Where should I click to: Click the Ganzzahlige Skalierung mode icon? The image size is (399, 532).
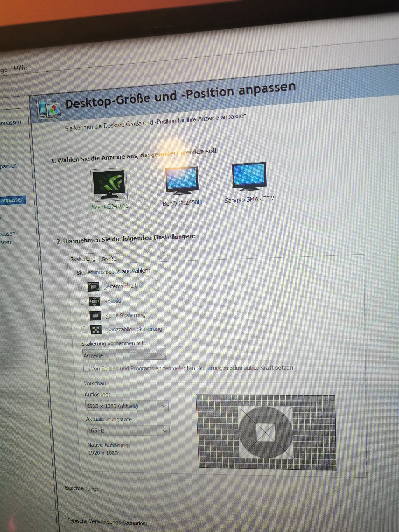click(96, 329)
